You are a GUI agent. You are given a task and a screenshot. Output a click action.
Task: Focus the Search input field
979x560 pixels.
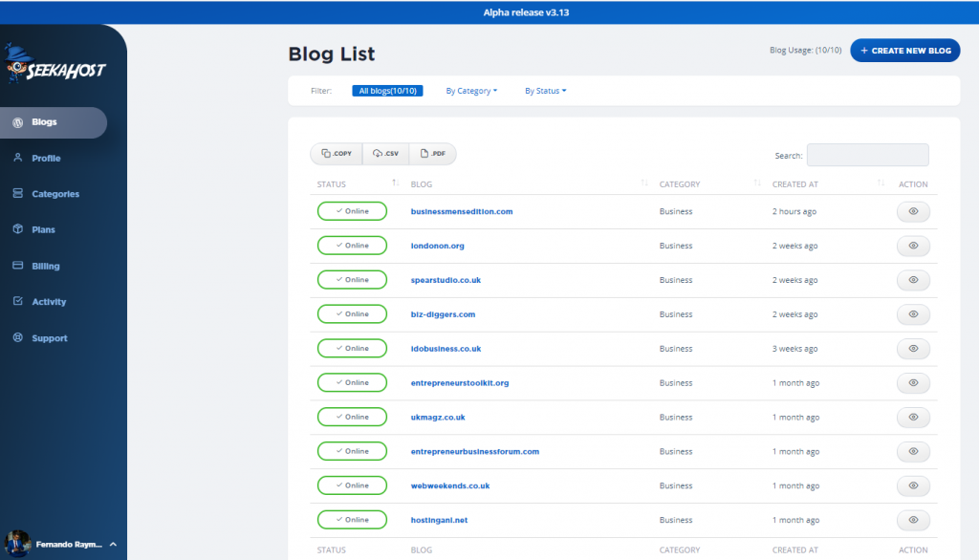[867, 155]
